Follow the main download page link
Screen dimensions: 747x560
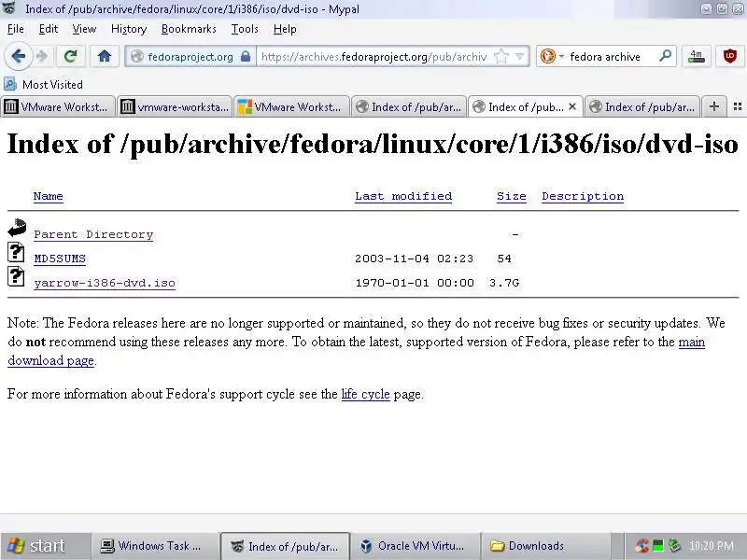pos(692,342)
